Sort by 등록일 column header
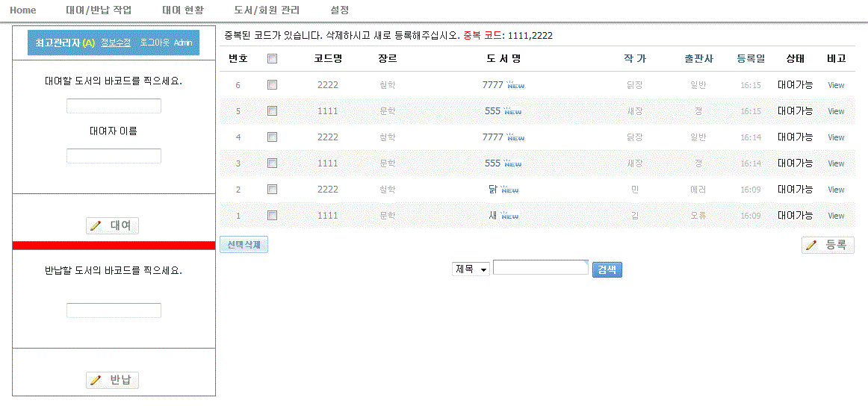Screen dimensions: 868x412 tap(751, 59)
